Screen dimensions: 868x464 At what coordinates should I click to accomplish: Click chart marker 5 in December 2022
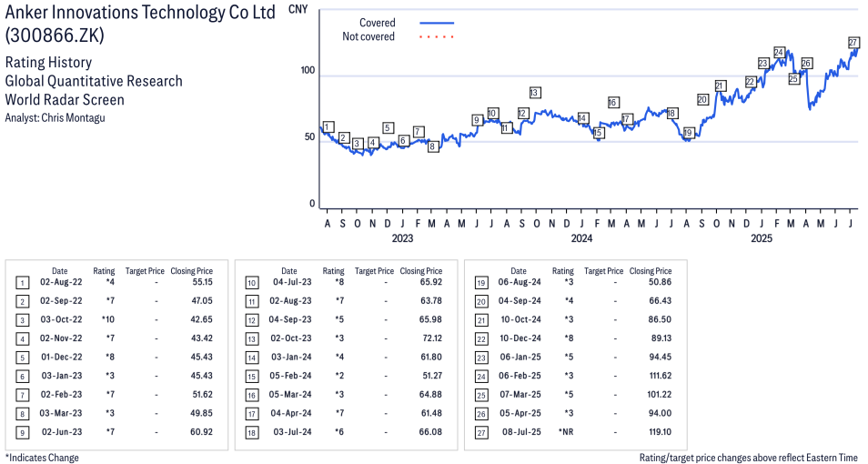click(388, 128)
